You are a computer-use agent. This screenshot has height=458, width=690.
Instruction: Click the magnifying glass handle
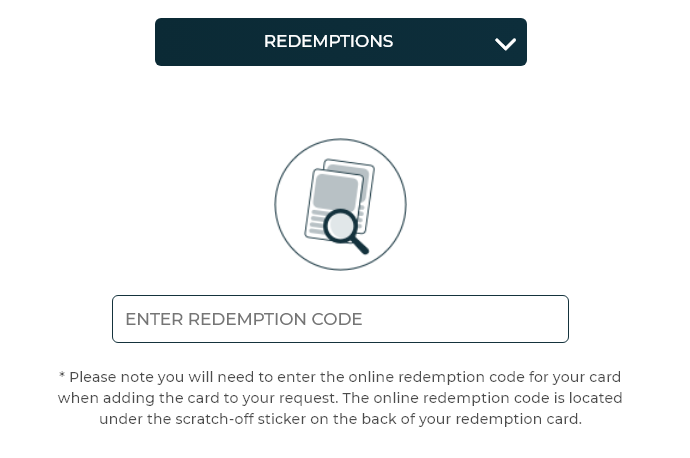[360, 245]
